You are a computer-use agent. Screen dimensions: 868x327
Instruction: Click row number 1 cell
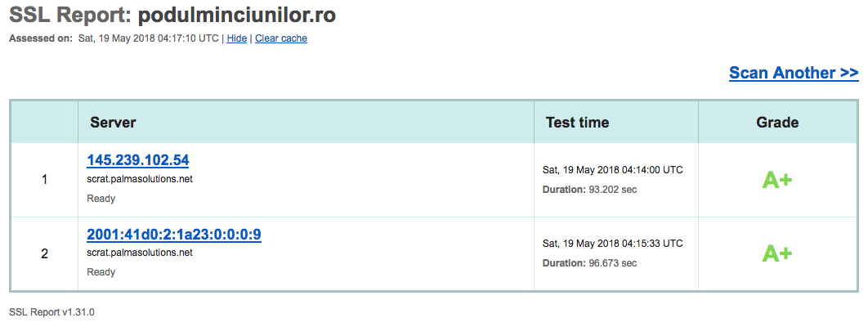click(x=44, y=180)
